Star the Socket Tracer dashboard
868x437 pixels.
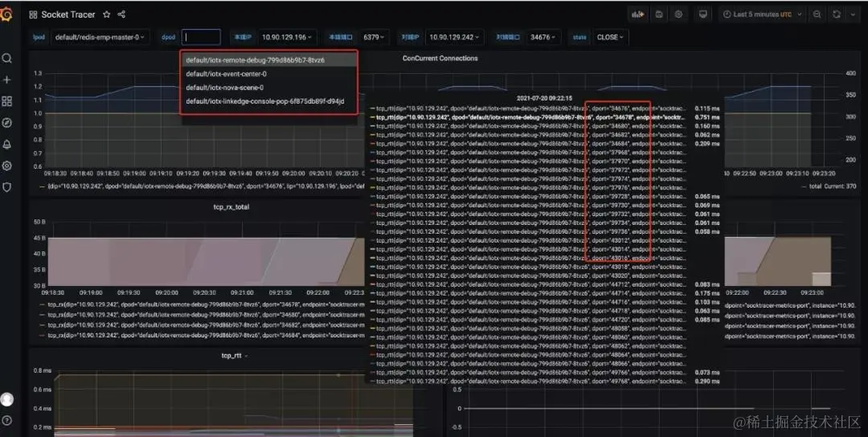pyautogui.click(x=106, y=14)
